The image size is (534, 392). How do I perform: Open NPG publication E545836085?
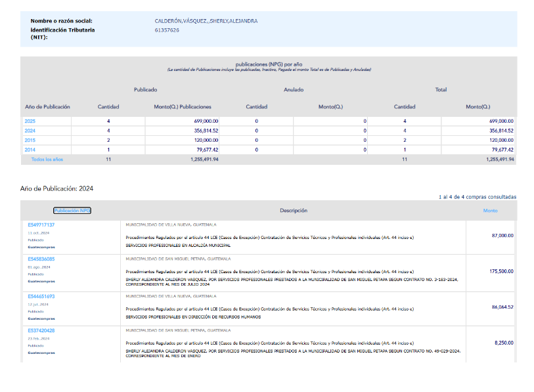(x=41, y=259)
